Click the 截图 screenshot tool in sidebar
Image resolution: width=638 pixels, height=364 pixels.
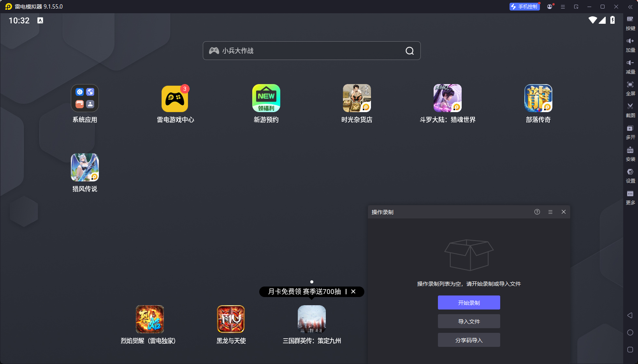[x=630, y=109]
